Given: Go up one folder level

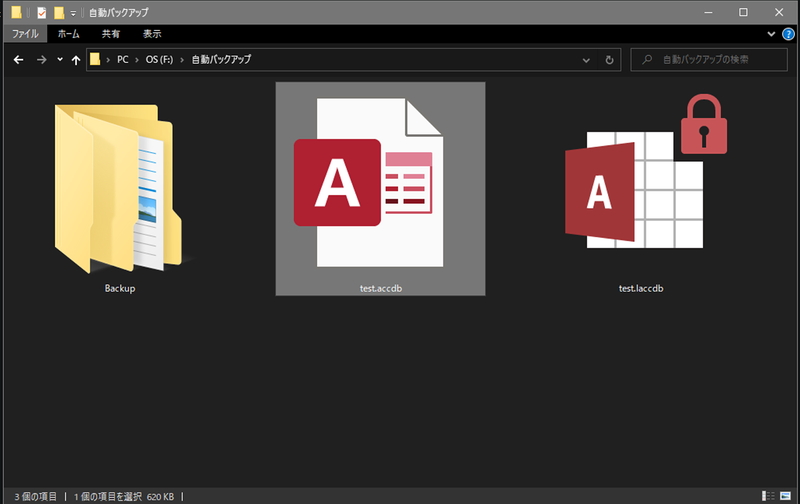Looking at the screenshot, I should (x=76, y=60).
